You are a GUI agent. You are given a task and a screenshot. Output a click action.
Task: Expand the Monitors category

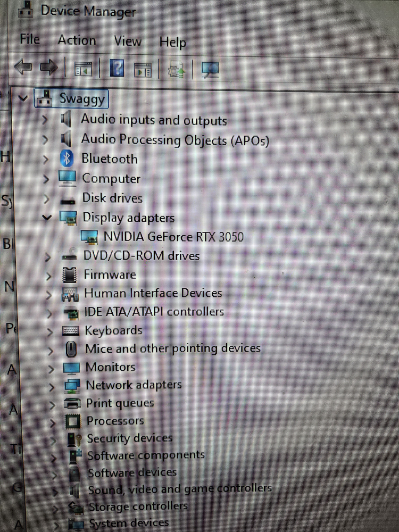[x=51, y=369]
